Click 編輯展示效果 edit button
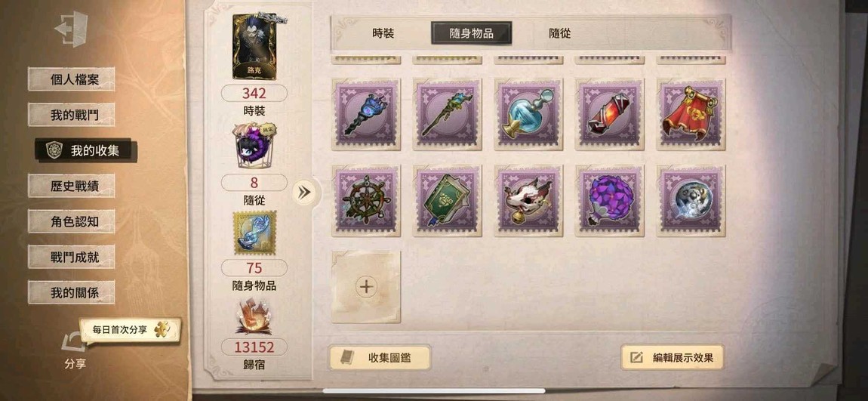 point(672,357)
